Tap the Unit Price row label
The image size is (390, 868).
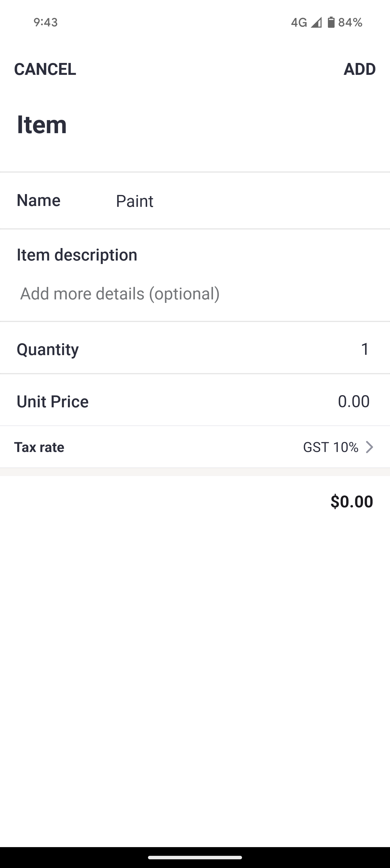(53, 401)
